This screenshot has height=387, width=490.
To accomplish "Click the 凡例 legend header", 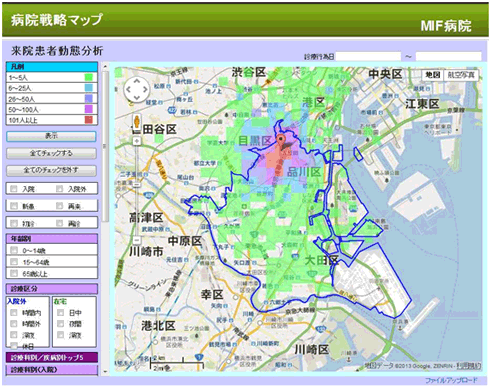I will pyautogui.click(x=52, y=67).
